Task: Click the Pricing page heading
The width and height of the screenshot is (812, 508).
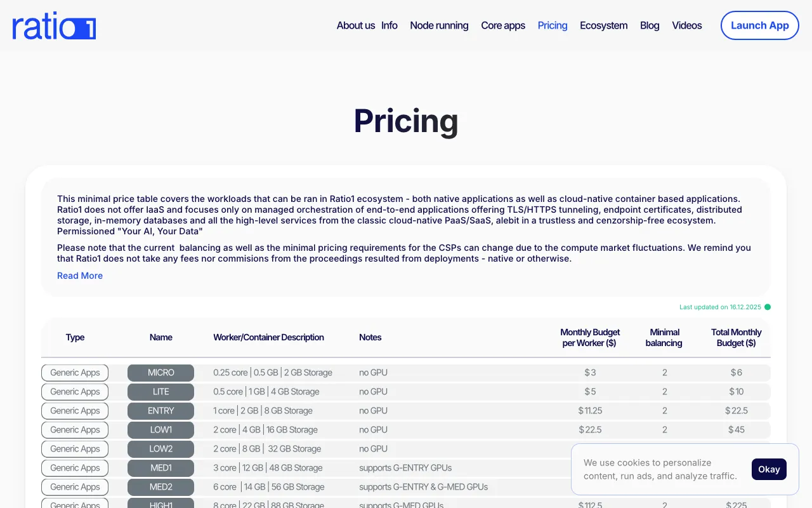Action: [406, 121]
